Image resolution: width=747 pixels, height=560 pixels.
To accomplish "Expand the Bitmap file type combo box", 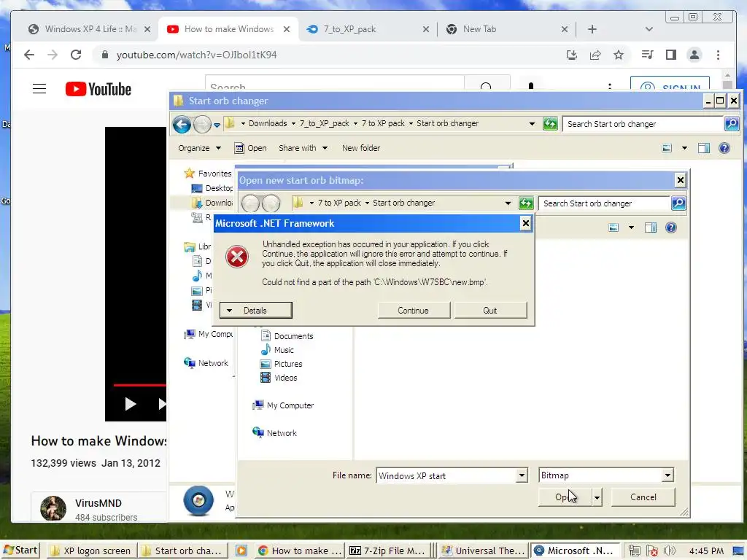I will (x=667, y=475).
